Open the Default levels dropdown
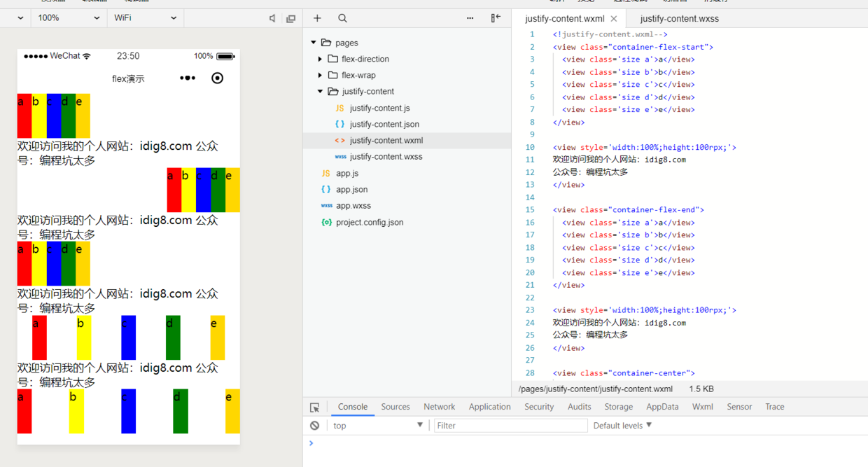The width and height of the screenshot is (868, 467). (622, 426)
